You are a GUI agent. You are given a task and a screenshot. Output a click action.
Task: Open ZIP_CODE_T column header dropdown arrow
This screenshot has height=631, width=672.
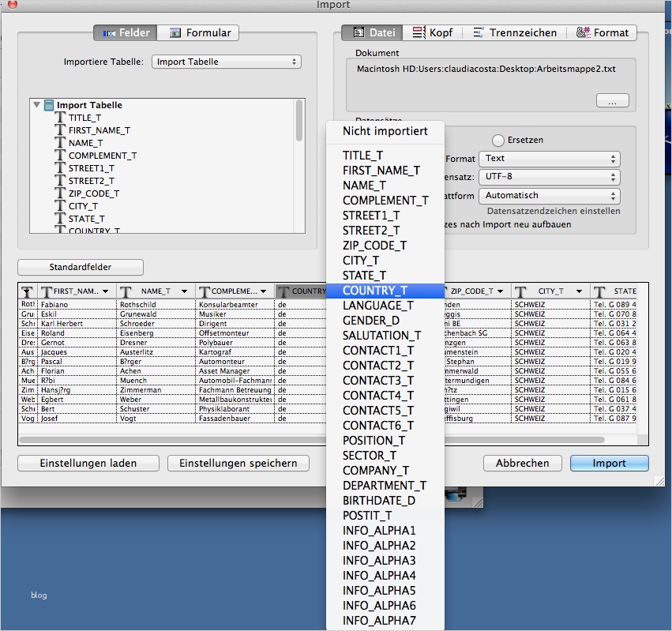coord(500,291)
